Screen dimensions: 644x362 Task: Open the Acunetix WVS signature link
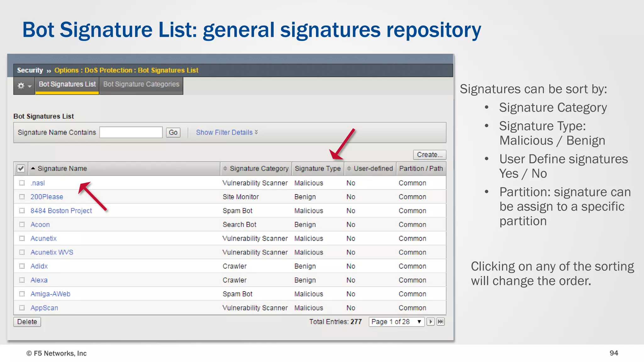pos(52,252)
